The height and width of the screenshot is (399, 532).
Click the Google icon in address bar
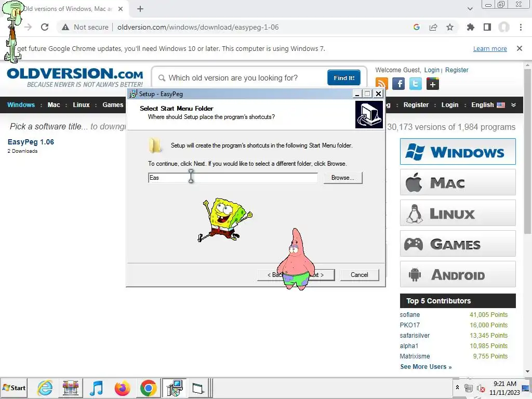coord(417,27)
